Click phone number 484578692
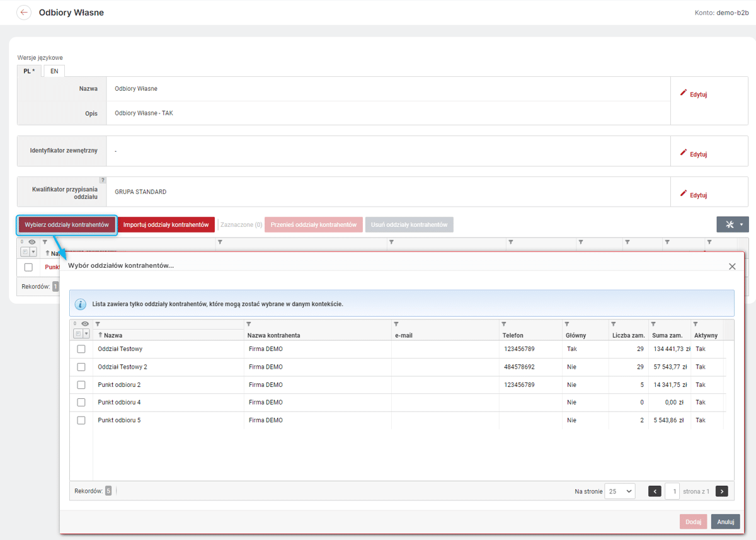 [519, 367]
